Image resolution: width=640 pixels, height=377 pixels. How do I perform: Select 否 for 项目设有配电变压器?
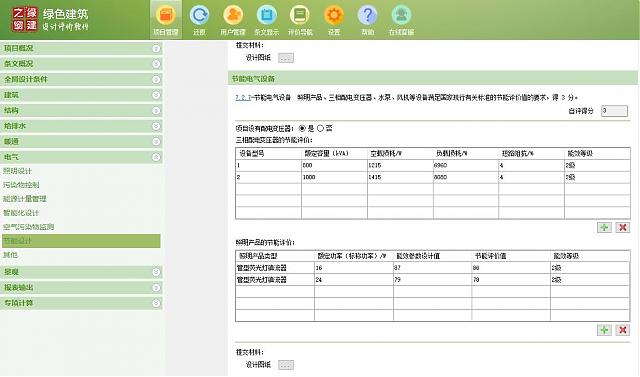coord(320,128)
